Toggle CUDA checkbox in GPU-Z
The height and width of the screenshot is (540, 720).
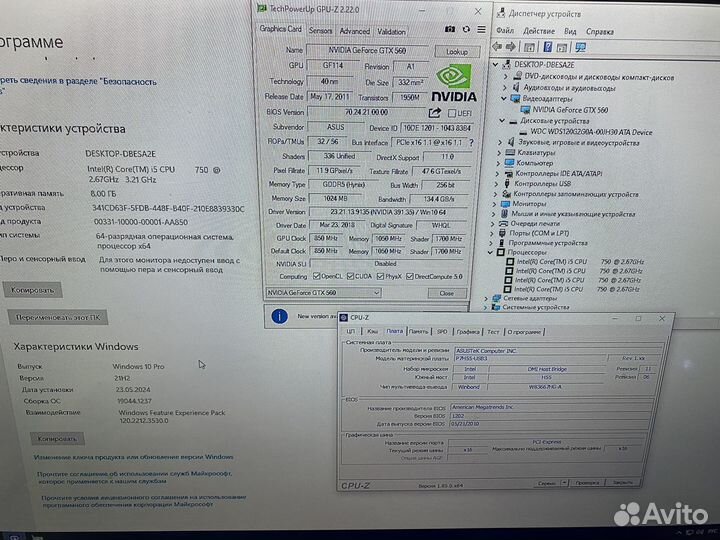coord(350,276)
